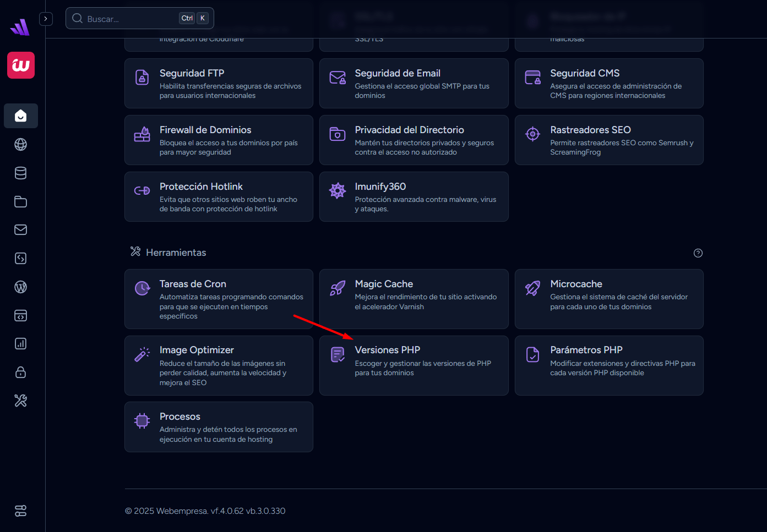Open the security padlock sidebar icon
Image resolution: width=767 pixels, height=532 pixels.
[21, 372]
